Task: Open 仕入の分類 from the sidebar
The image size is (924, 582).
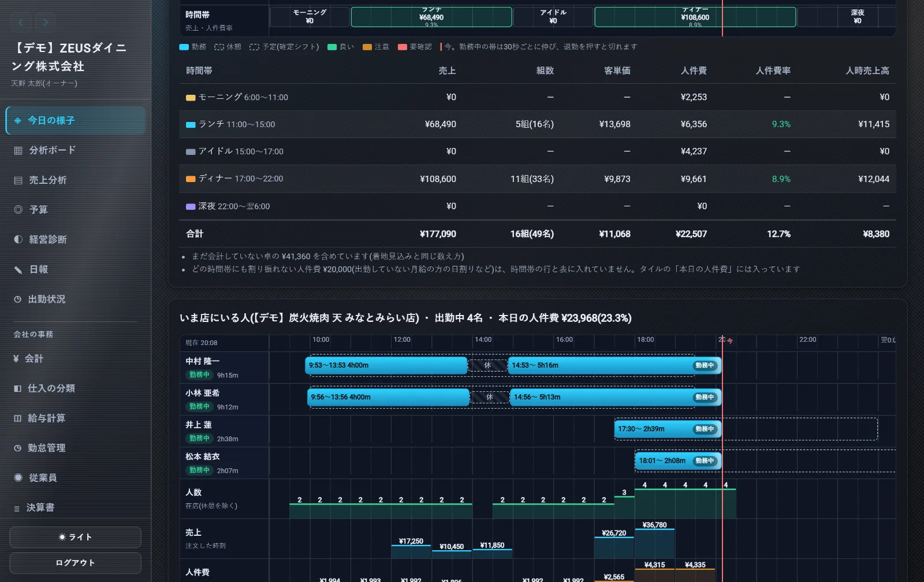Action: (76, 388)
